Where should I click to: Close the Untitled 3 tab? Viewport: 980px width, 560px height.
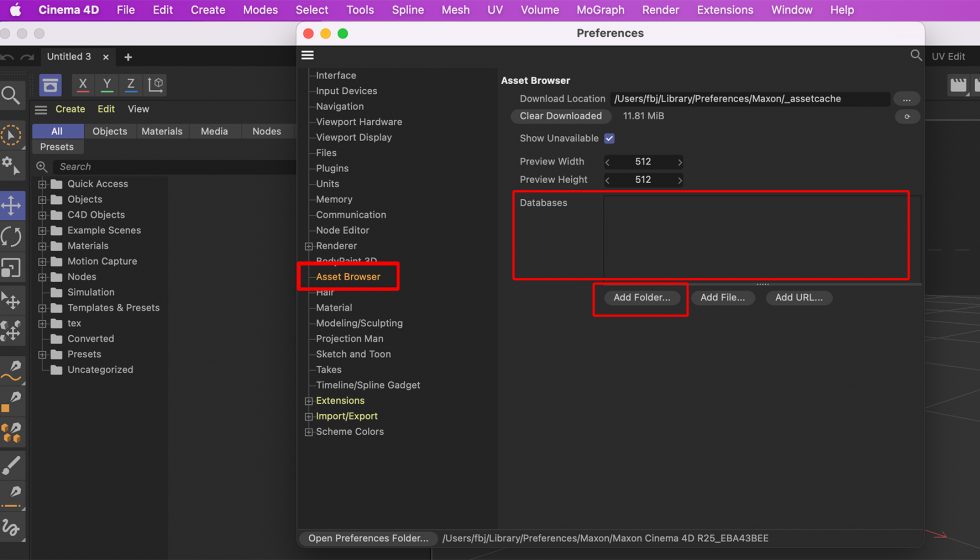tap(106, 57)
